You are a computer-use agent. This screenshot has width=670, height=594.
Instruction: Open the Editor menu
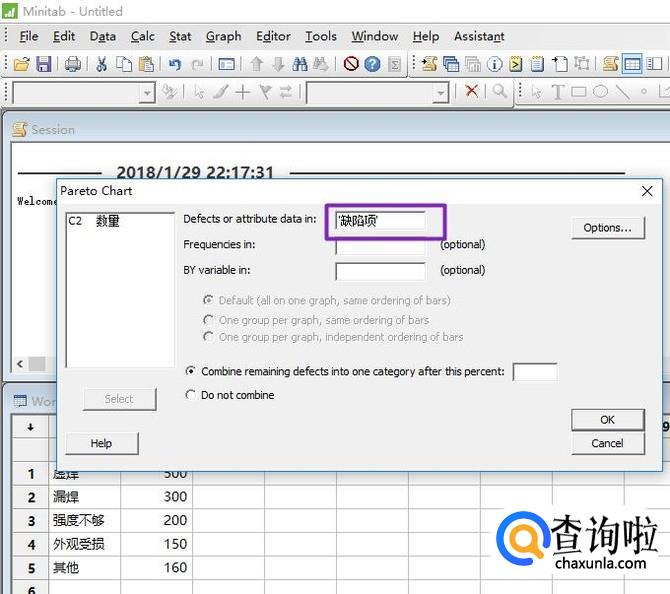click(x=273, y=36)
